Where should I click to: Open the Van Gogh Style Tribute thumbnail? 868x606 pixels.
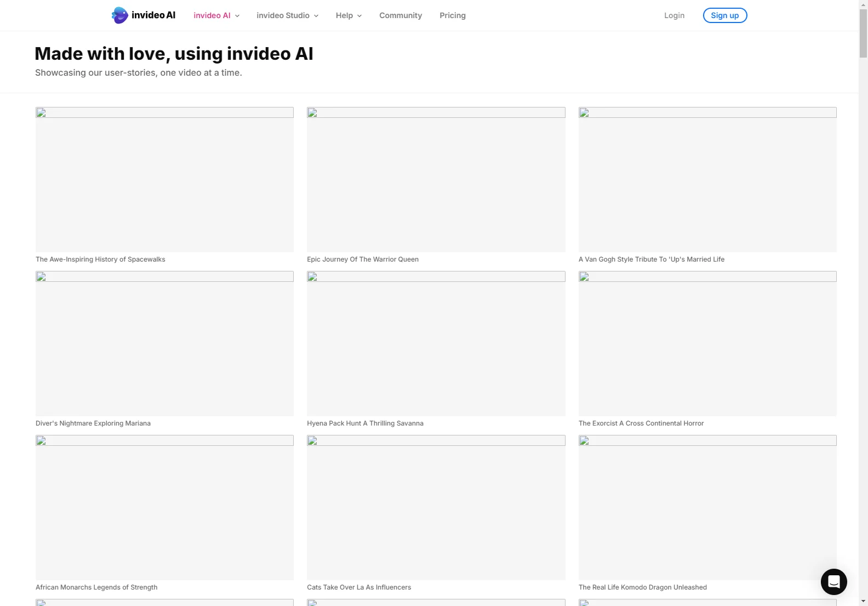[x=707, y=179]
